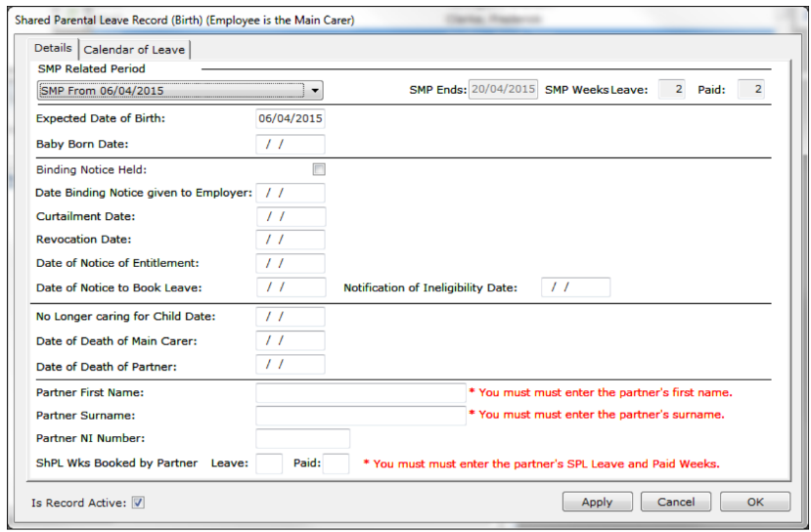Screen dimensions: 811x532
Task: Click the Curtailment Date field
Action: coord(291,217)
